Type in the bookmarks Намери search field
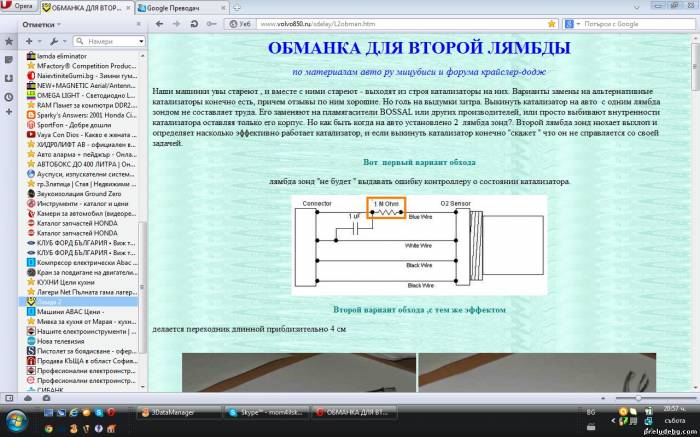Image resolution: width=700 pixels, height=437 pixels. coord(108,42)
